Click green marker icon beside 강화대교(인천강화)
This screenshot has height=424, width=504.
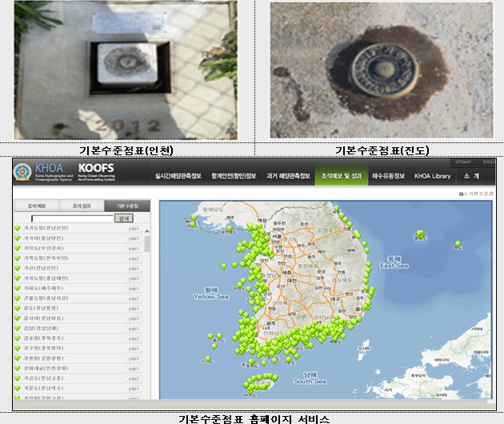[x=18, y=368]
